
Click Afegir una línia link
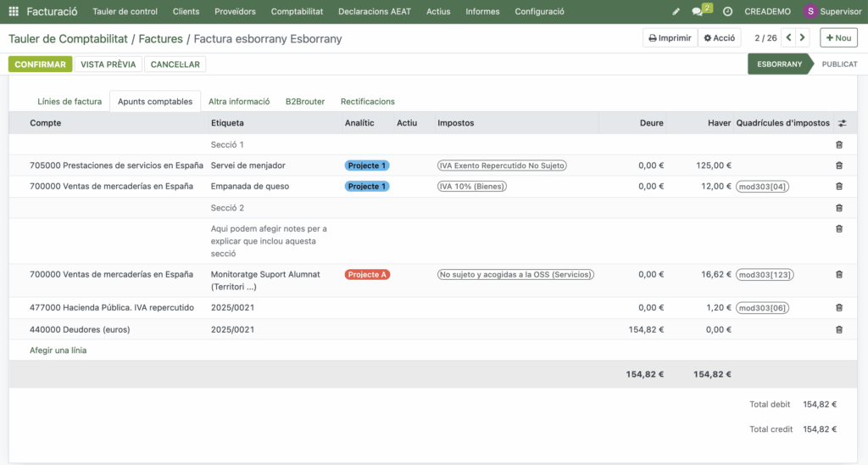[58, 350]
